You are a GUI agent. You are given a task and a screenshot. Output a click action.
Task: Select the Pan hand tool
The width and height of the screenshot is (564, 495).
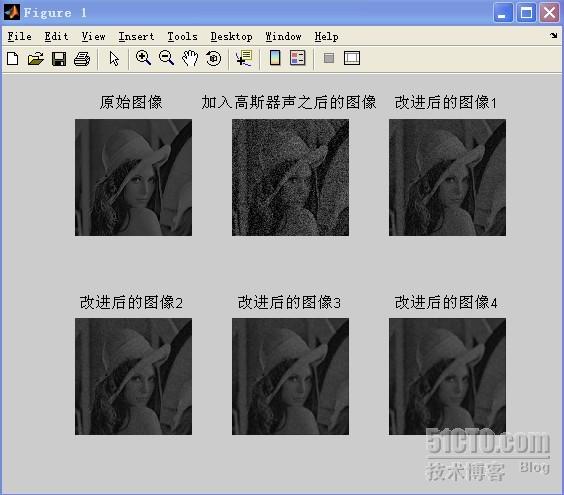190,58
